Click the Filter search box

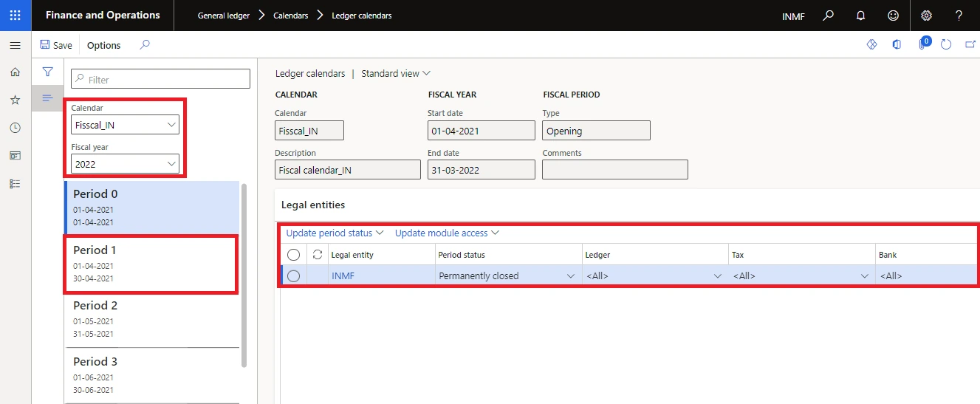[161, 79]
